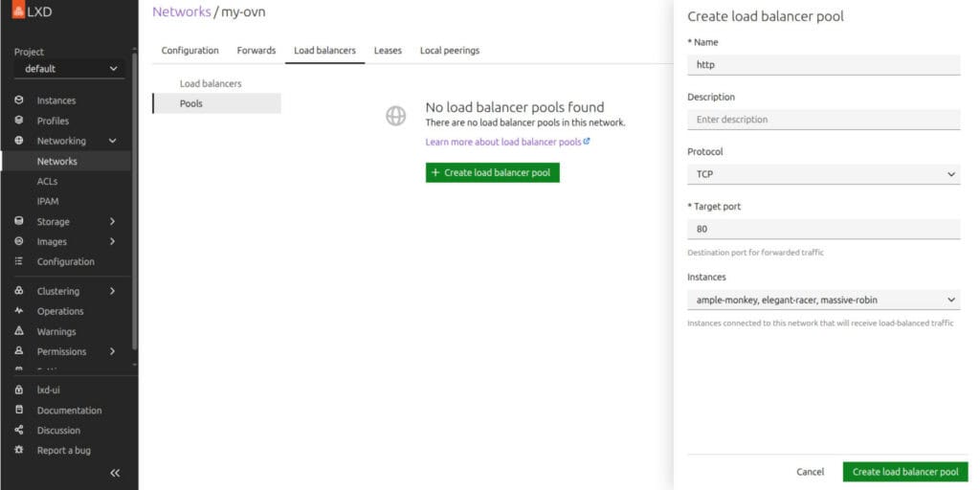Screen dimensions: 980x490
Task: Click the Images sidebar icon
Action: point(19,241)
